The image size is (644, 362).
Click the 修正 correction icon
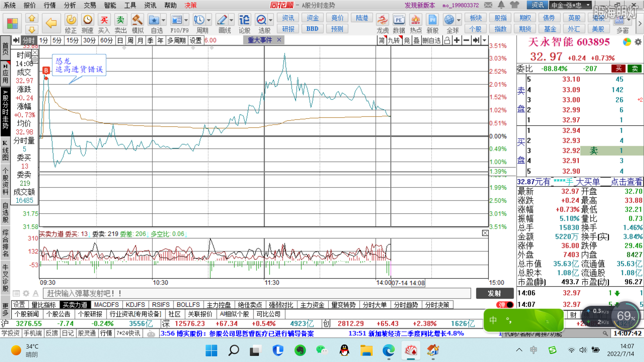pyautogui.click(x=71, y=20)
